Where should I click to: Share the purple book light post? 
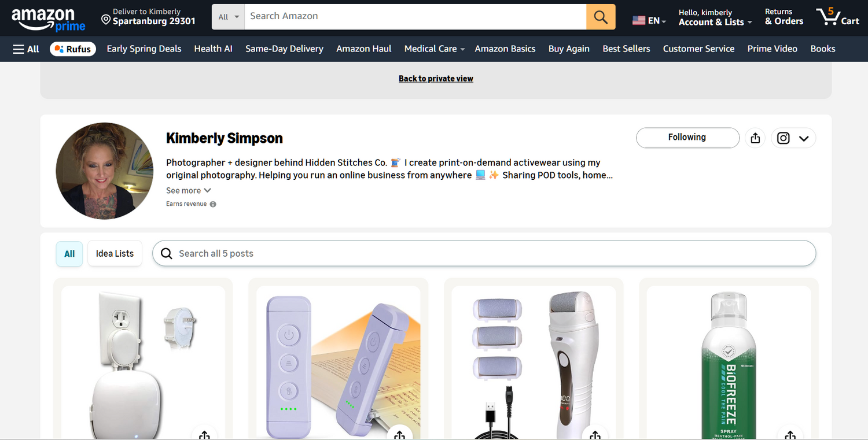[x=399, y=435]
